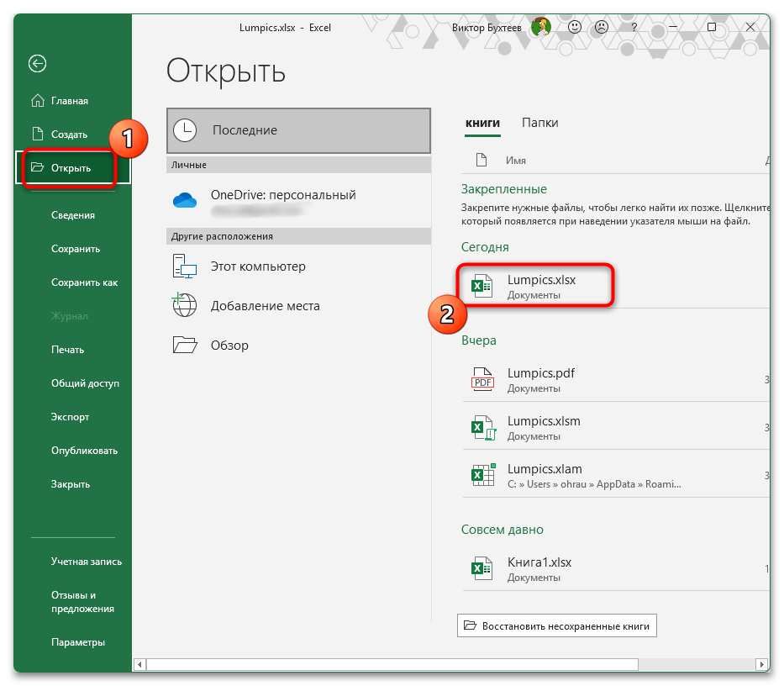Click the folder icon for Обзор
This screenshot has width=784, height=686.
click(185, 345)
